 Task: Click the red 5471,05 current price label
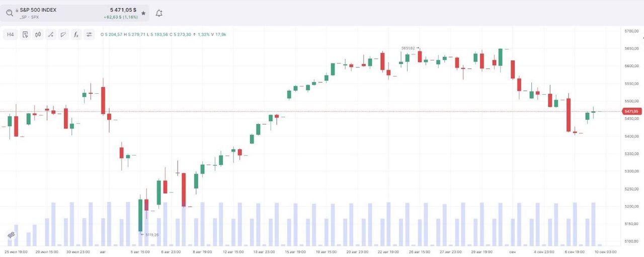tap(631, 111)
